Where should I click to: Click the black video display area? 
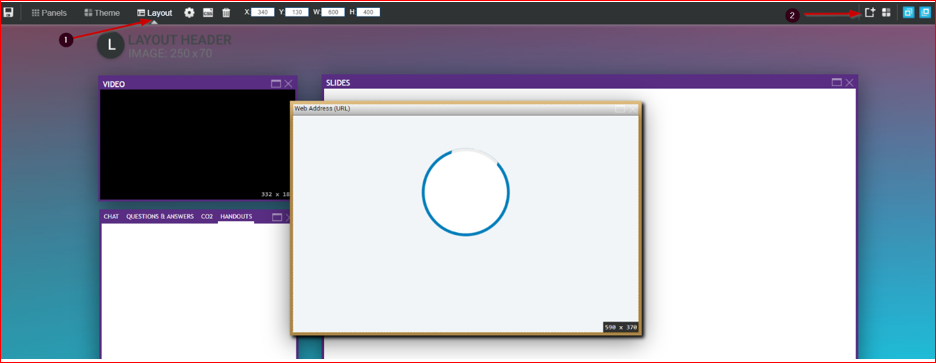[197, 144]
